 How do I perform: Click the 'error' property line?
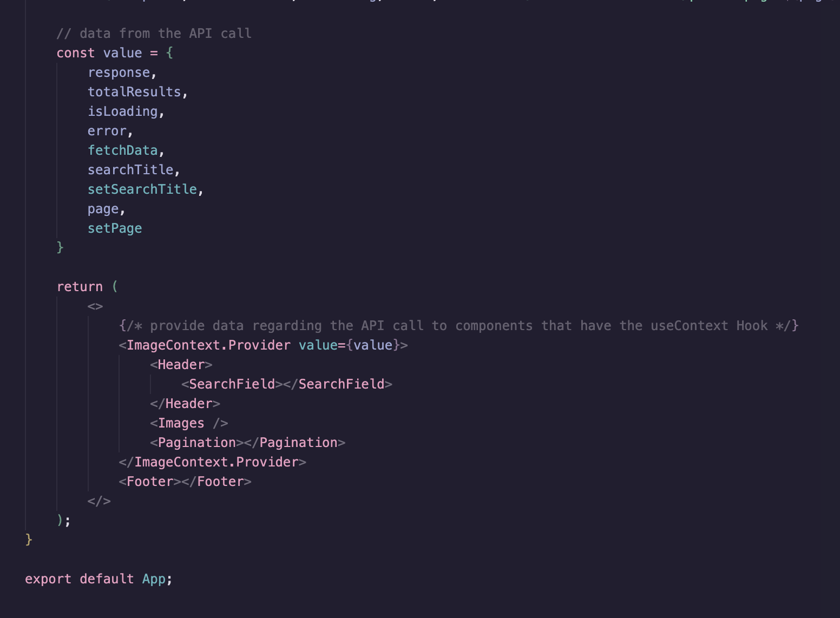tap(107, 131)
